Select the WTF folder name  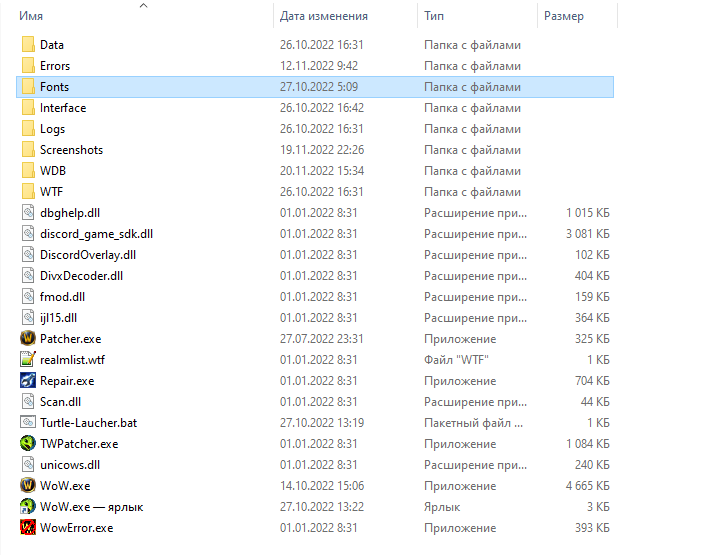click(51, 192)
